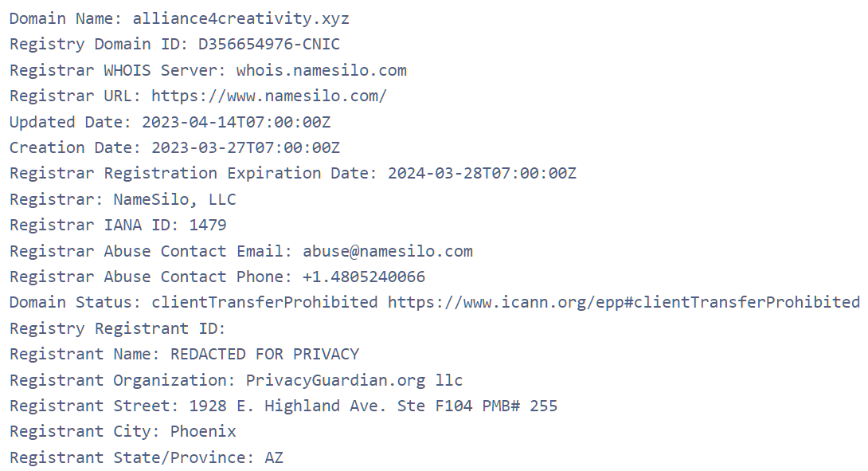Click the whois.namesilo.com WHOIS server text
This screenshot has width=868, height=471.
321,70
